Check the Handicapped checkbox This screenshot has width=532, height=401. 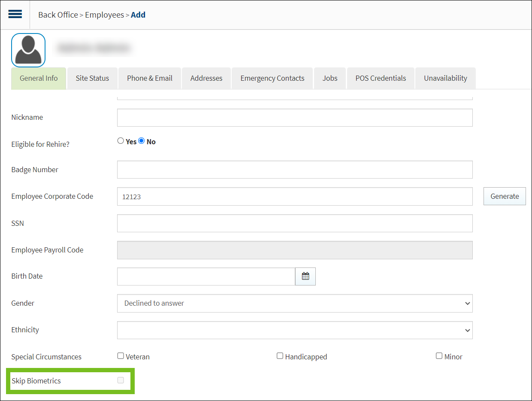pos(280,356)
